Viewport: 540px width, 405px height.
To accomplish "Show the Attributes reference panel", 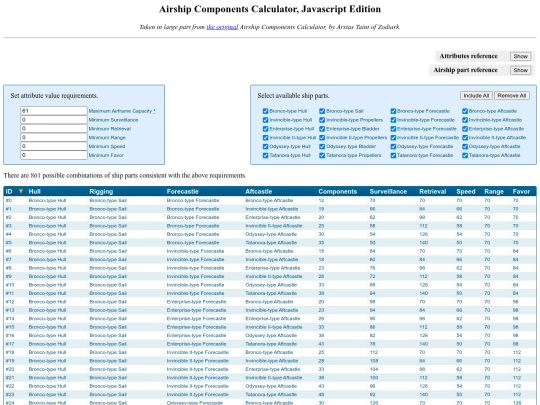I will tap(520, 56).
